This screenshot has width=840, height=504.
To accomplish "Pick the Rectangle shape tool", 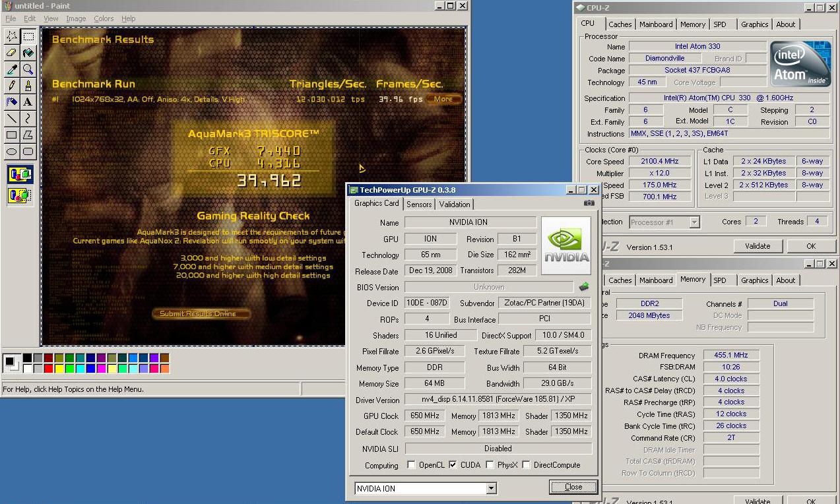I will (x=11, y=135).
